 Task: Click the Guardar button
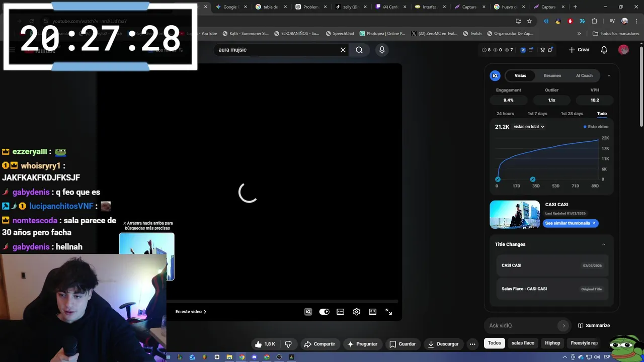tap(403, 344)
